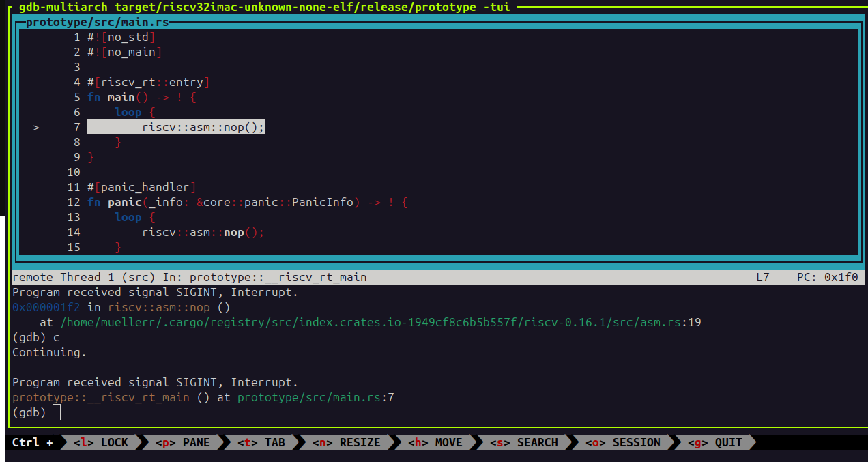
Task: Click the highlighted riscv::asm::nop(); line 7
Action: 176,127
